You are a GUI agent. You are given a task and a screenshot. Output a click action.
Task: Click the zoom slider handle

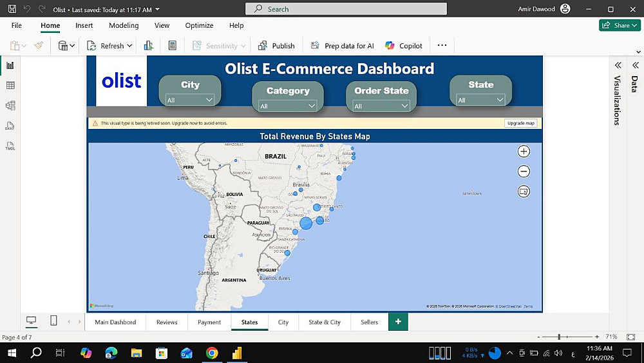559,337
